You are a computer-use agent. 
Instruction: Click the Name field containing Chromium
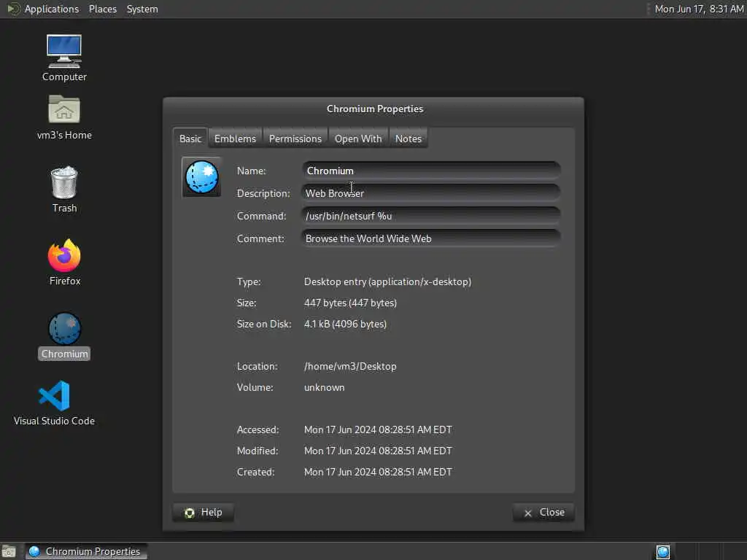point(431,171)
